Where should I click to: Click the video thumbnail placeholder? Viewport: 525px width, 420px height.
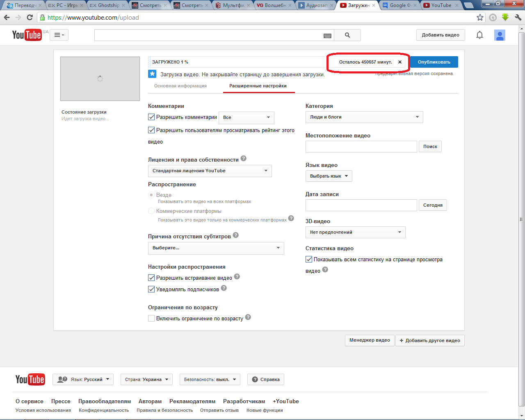[x=100, y=79]
